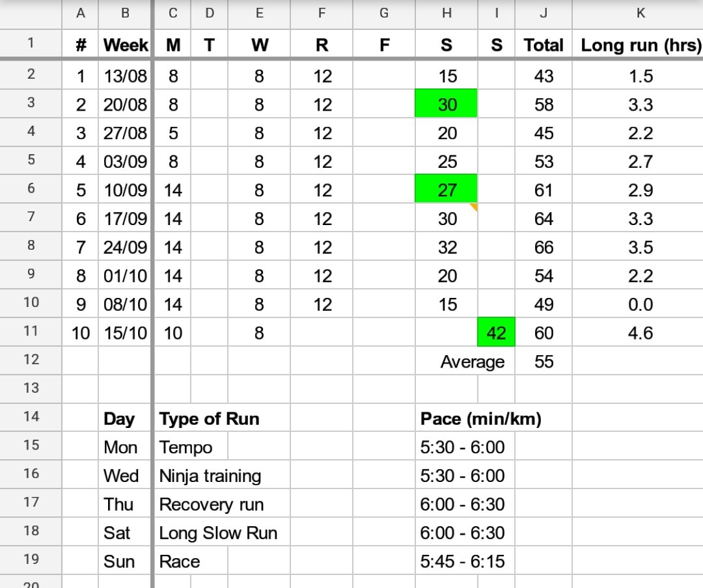Select the week 10 date cell 15/10

click(125, 332)
